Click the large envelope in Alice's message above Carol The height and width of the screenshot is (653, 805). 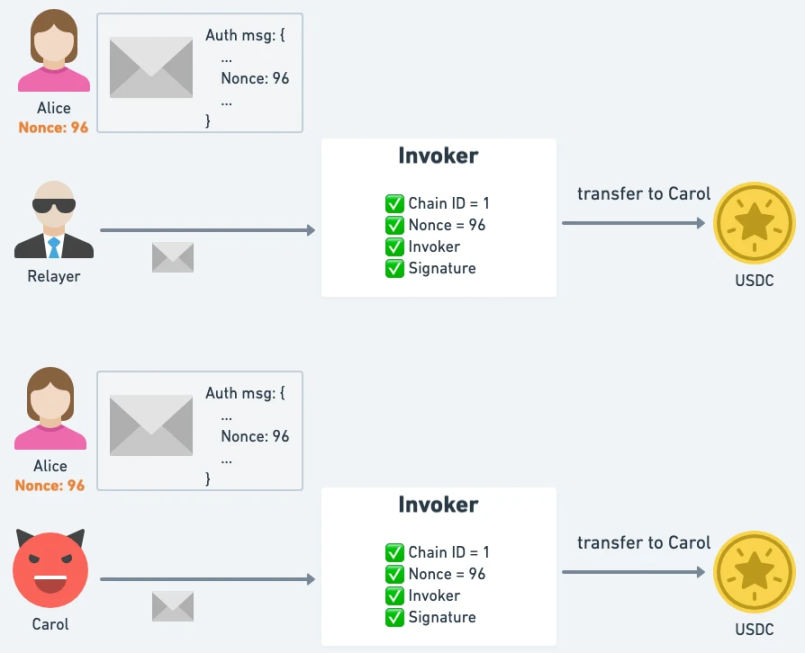point(151,426)
